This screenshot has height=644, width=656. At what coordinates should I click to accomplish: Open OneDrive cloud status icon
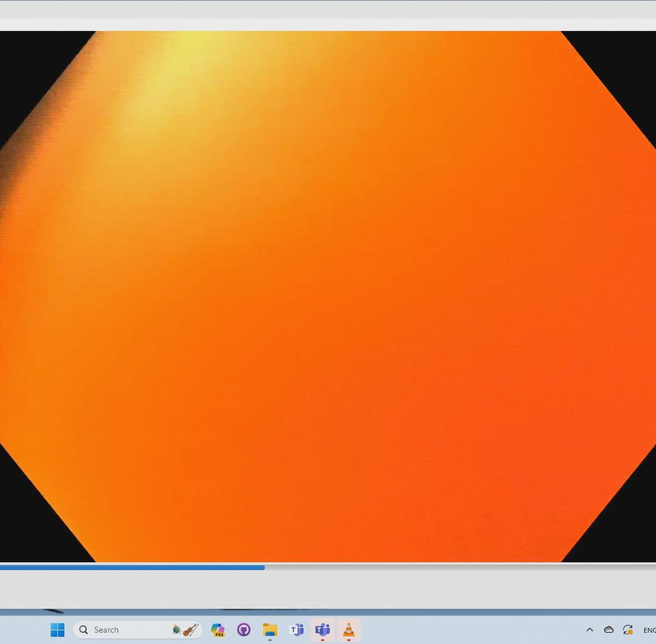coord(609,630)
